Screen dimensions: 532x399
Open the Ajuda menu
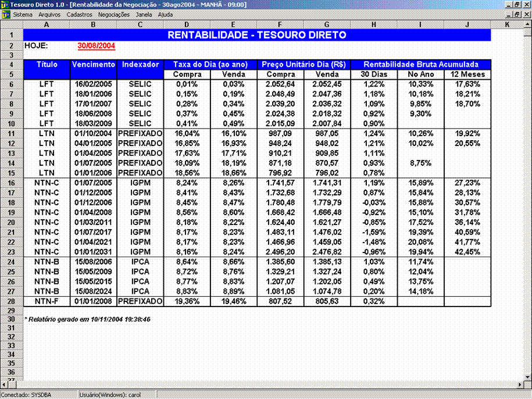click(x=166, y=14)
